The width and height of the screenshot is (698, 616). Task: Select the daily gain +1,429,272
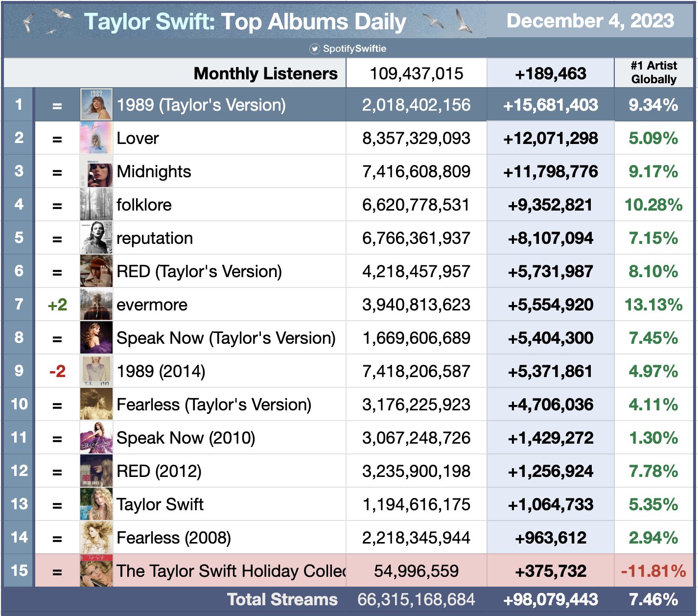[x=551, y=438]
